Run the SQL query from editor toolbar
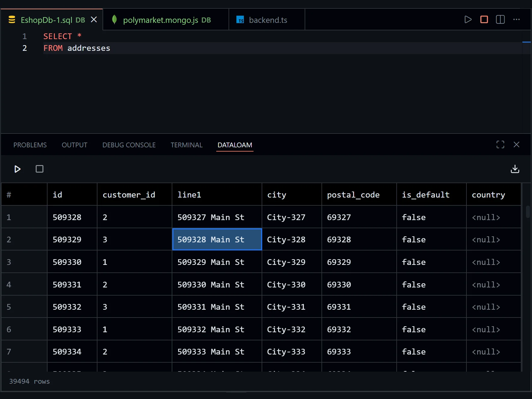This screenshot has width=532, height=399. click(x=468, y=20)
